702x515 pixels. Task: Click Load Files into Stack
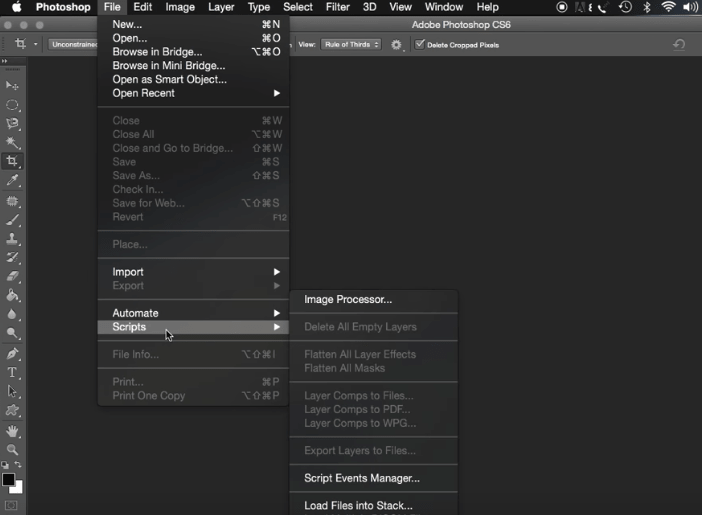tap(358, 506)
